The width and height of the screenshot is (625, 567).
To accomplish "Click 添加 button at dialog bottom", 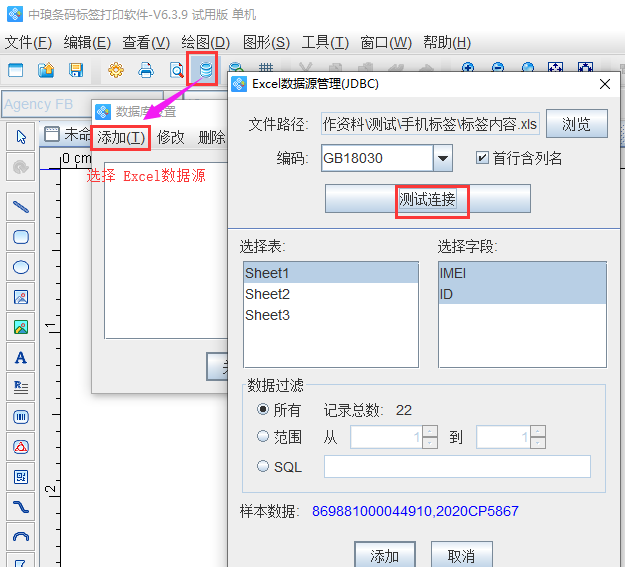I will [385, 555].
